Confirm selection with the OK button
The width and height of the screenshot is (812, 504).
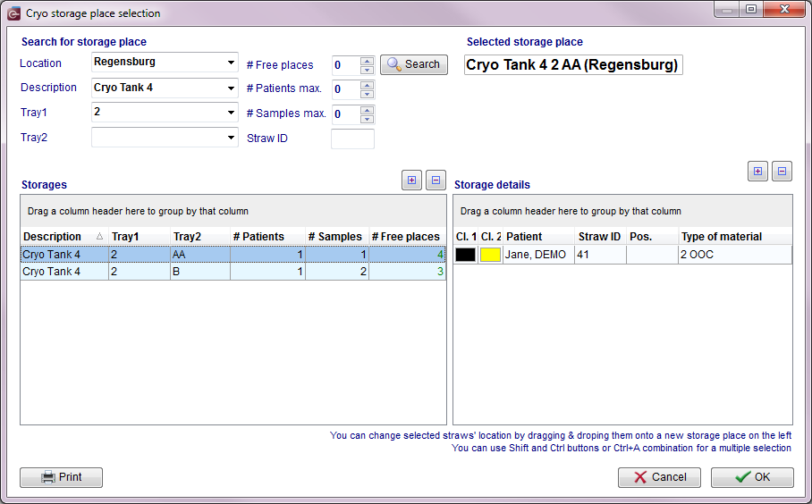coord(752,477)
